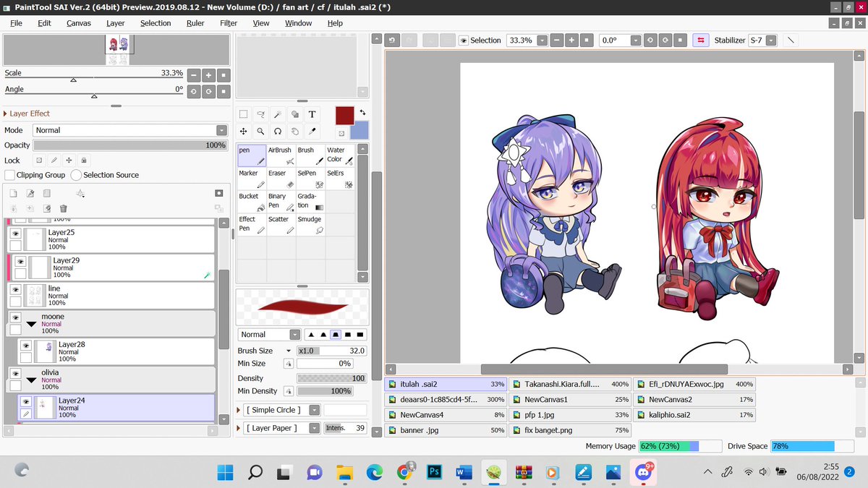Viewport: 868px width, 488px height.
Task: Select the Text tool
Action: [x=312, y=114]
